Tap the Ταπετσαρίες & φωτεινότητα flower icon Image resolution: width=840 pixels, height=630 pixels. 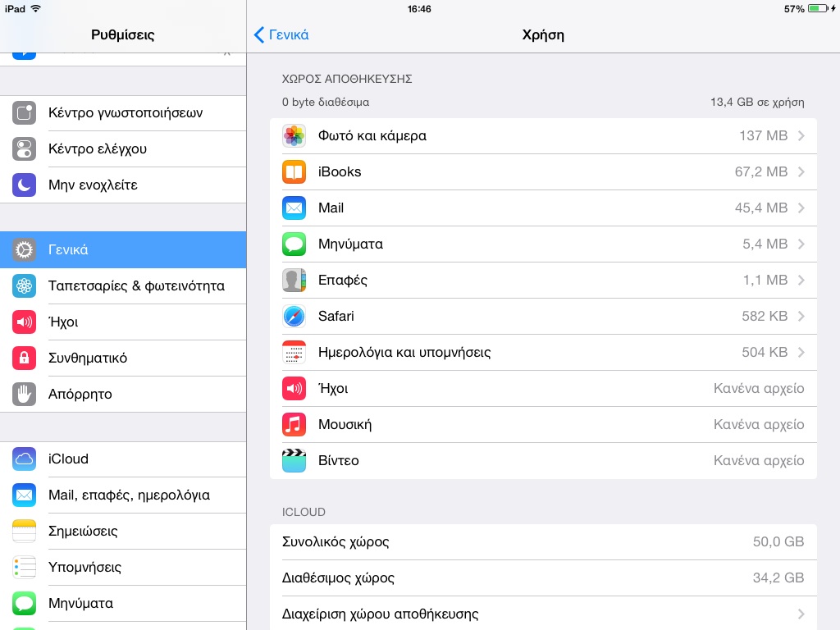coord(24,285)
